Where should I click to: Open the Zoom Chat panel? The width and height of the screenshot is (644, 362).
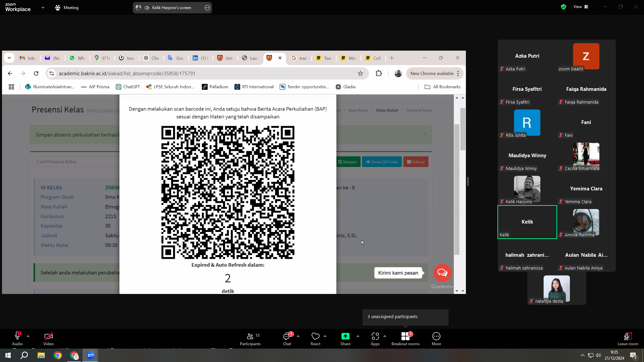(287, 339)
